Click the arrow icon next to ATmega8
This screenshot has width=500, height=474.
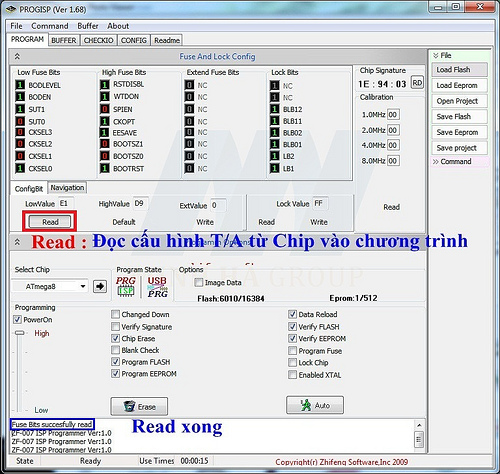pyautogui.click(x=100, y=286)
